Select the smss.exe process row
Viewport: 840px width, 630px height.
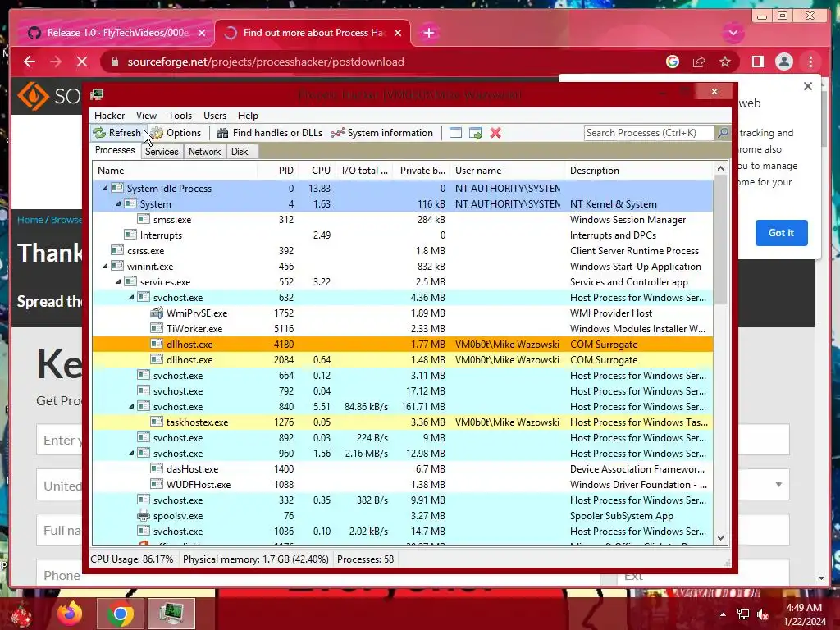pyautogui.click(x=402, y=220)
